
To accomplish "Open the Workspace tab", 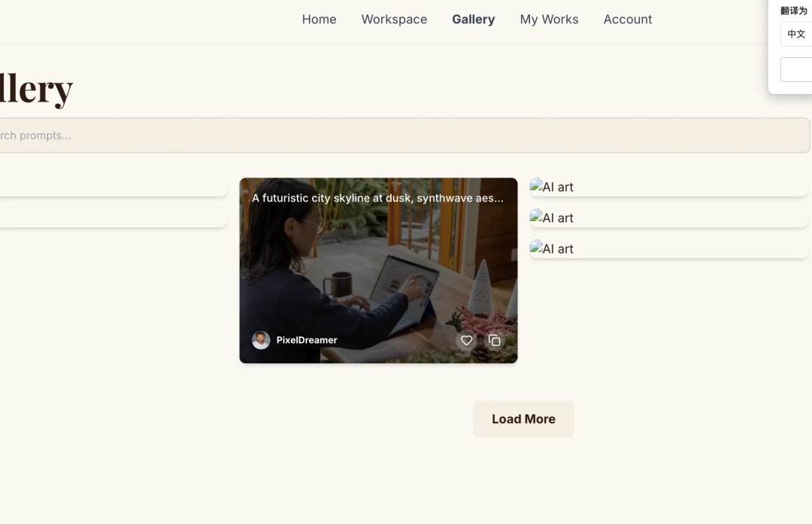I will click(x=394, y=20).
